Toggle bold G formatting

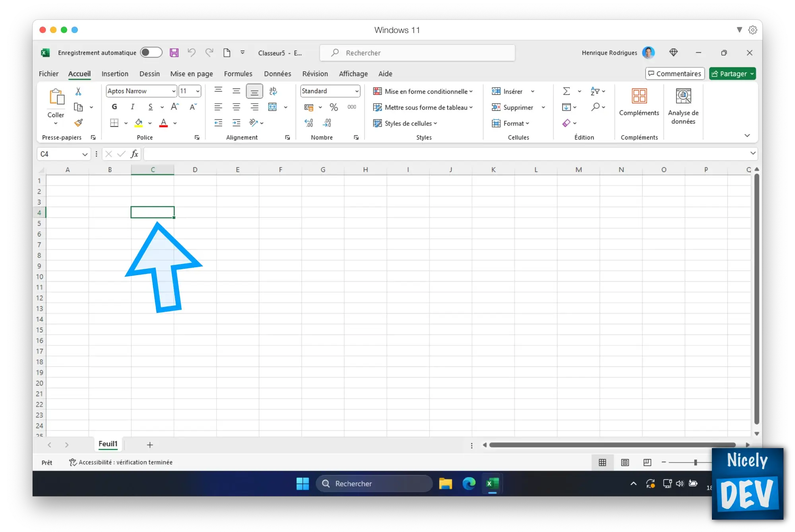tap(114, 107)
